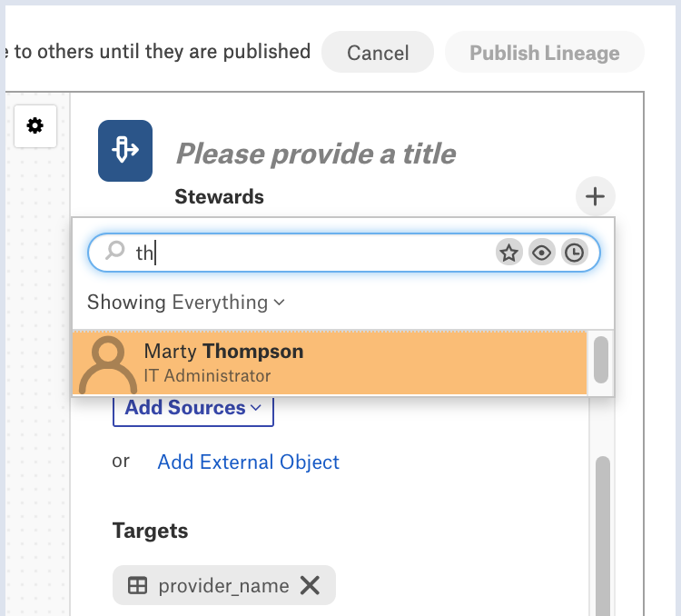Open the Add External Object link
This screenshot has width=681, height=616.
click(248, 462)
